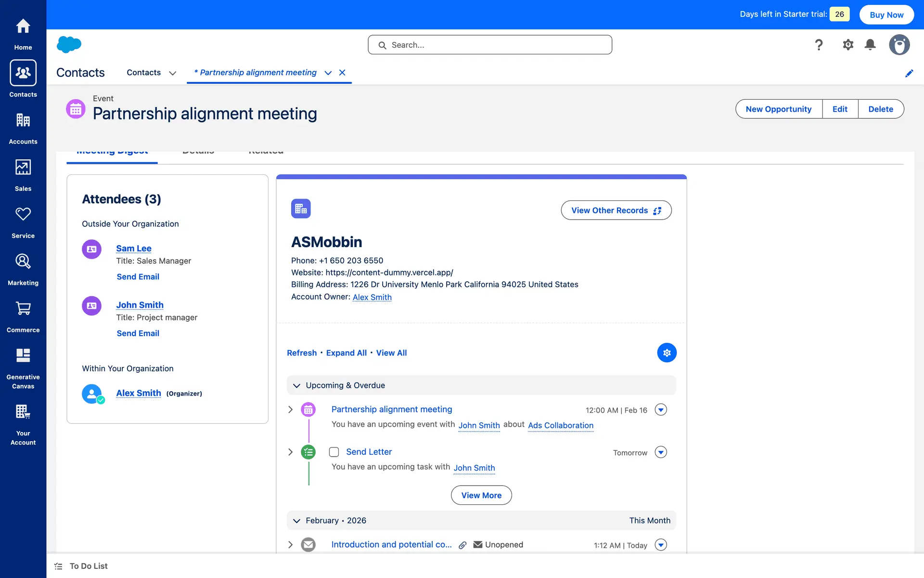Click View Other Records button
The image size is (924, 578).
tap(616, 210)
